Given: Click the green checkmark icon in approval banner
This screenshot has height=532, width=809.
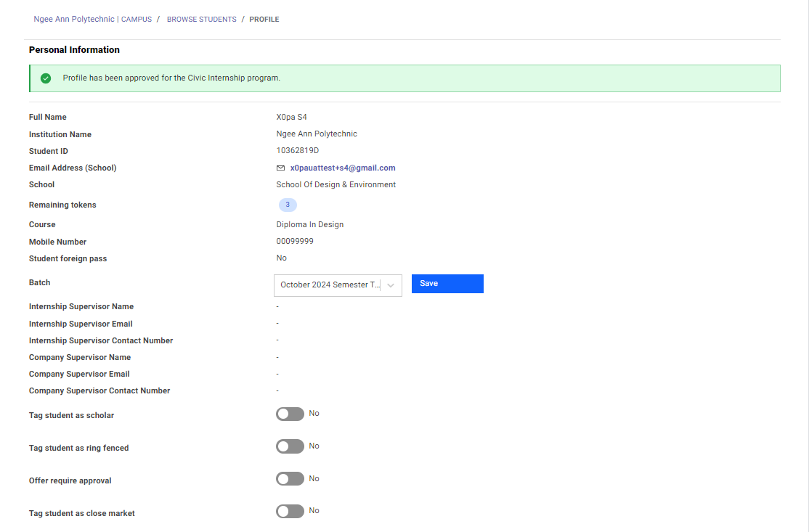Looking at the screenshot, I should click(x=46, y=78).
